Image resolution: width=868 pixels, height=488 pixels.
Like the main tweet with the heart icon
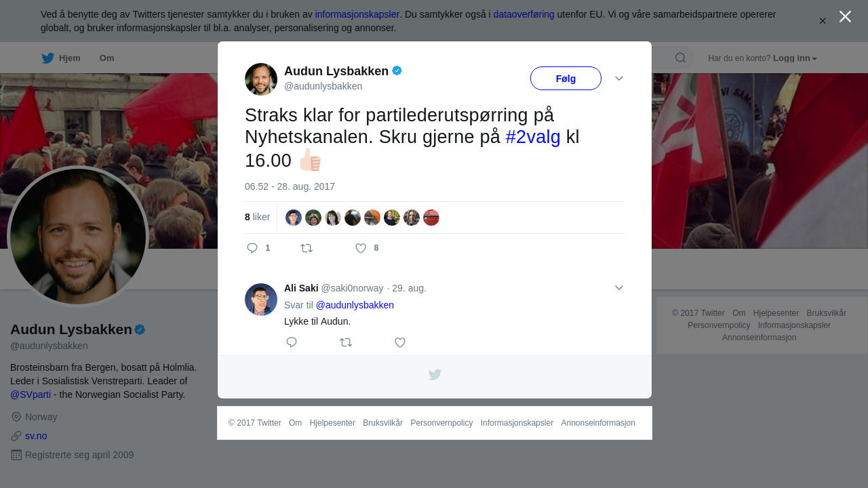[361, 248]
